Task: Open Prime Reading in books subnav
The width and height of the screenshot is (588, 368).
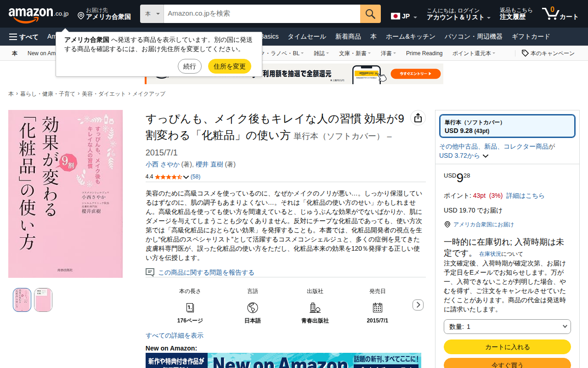Action: point(424,53)
